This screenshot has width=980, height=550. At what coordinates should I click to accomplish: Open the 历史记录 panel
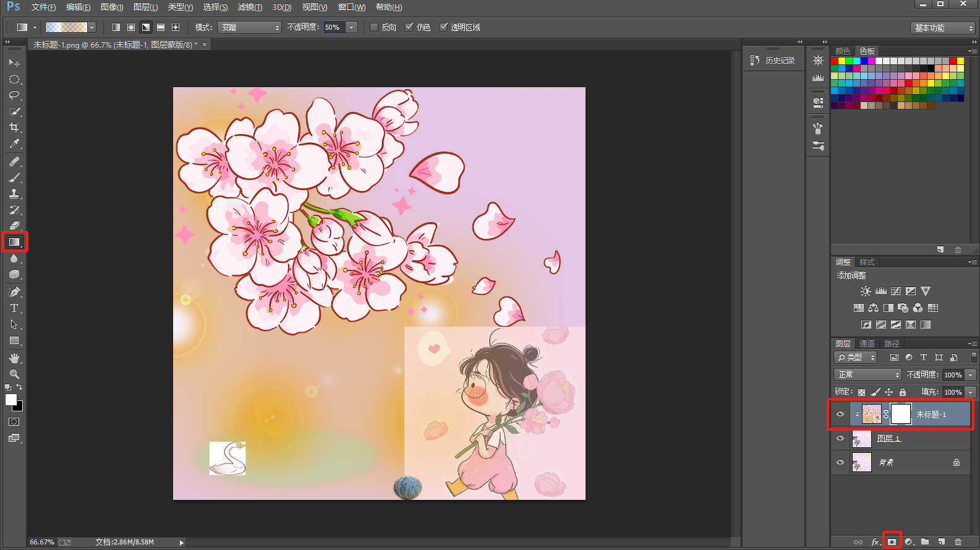773,60
